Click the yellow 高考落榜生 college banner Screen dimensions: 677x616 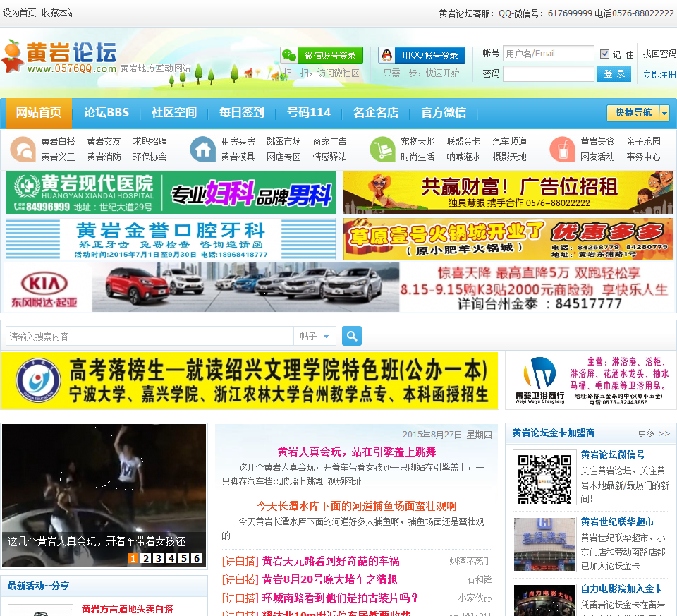coord(250,380)
